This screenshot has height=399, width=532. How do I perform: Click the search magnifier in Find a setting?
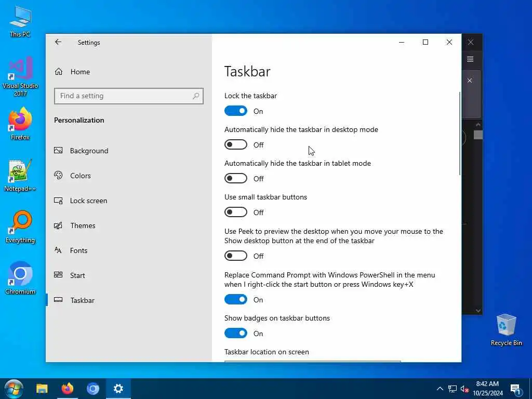(x=196, y=96)
